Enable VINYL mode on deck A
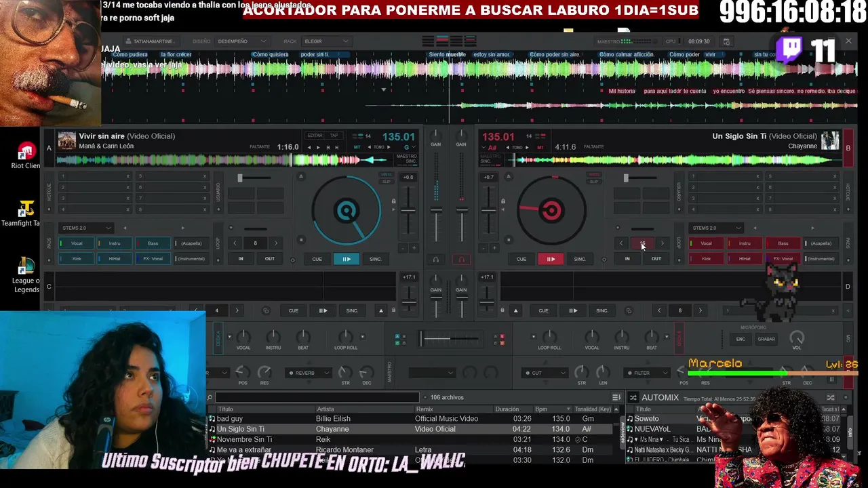Screen dimensions: 868x488 [386, 175]
